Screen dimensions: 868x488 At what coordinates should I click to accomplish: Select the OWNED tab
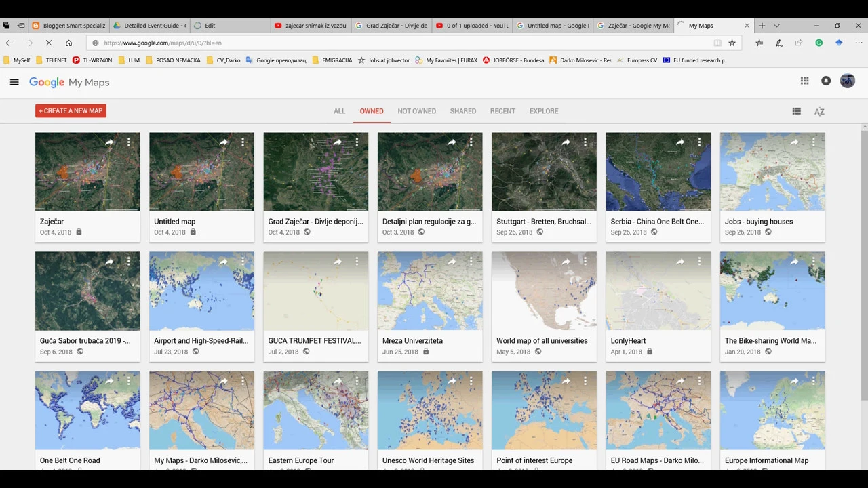click(372, 111)
